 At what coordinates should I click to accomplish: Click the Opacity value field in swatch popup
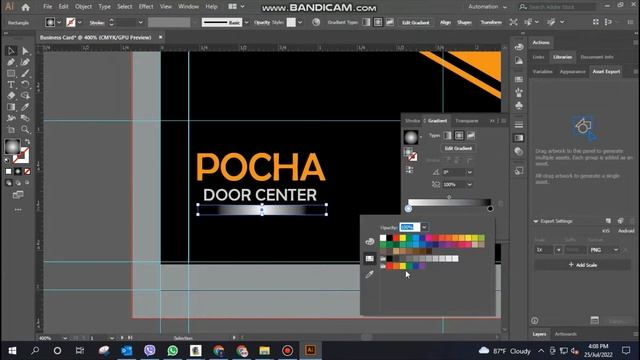410,227
